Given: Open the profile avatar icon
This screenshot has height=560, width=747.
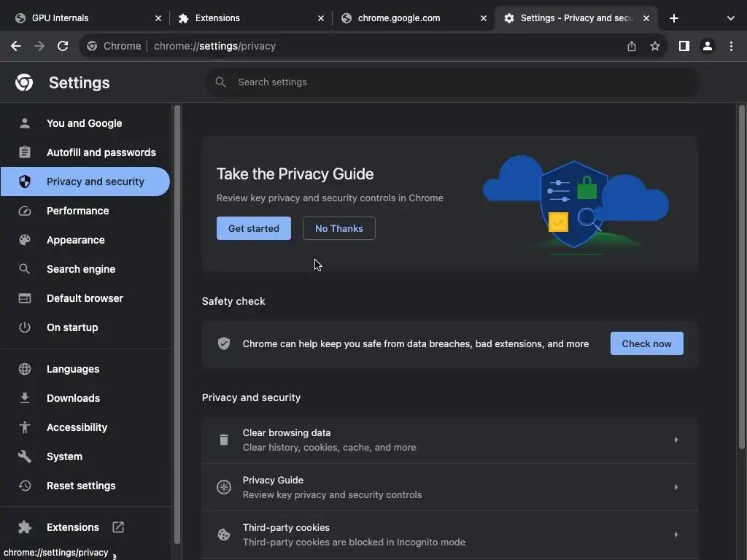Looking at the screenshot, I should click(x=707, y=46).
